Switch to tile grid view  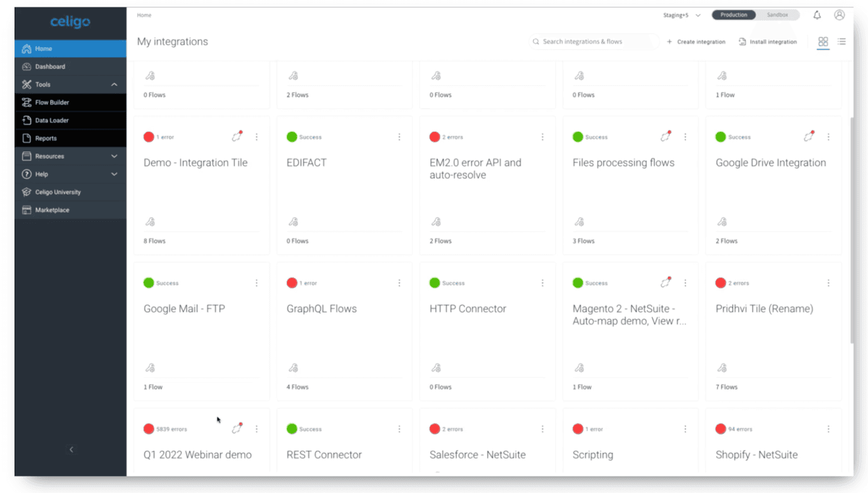823,42
